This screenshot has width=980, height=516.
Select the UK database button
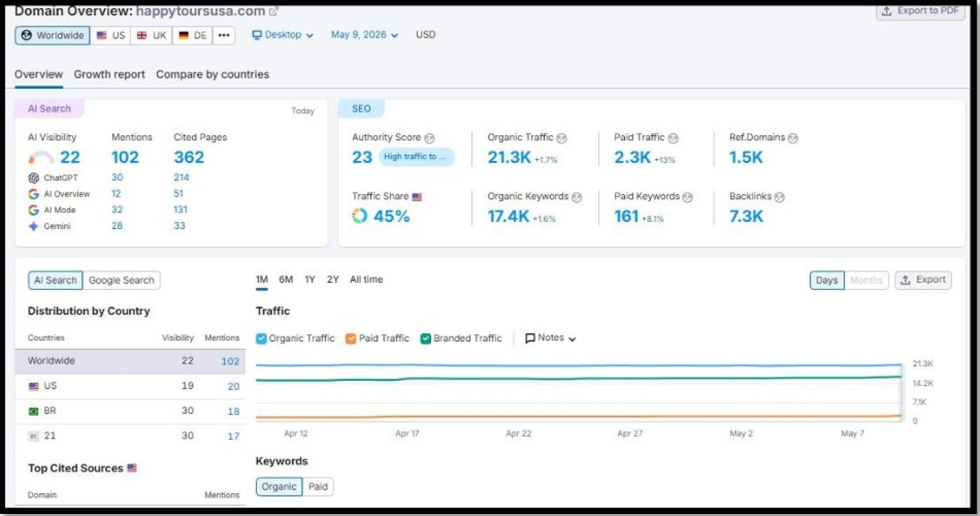pyautogui.click(x=151, y=35)
